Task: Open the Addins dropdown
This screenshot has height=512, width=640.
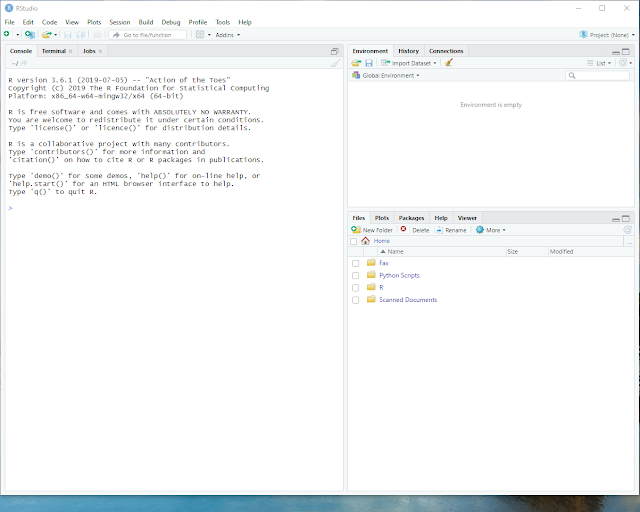Action: click(228, 35)
